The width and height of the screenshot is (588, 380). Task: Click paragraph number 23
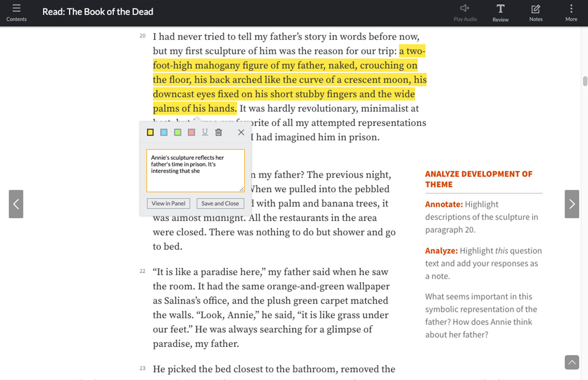tap(142, 368)
